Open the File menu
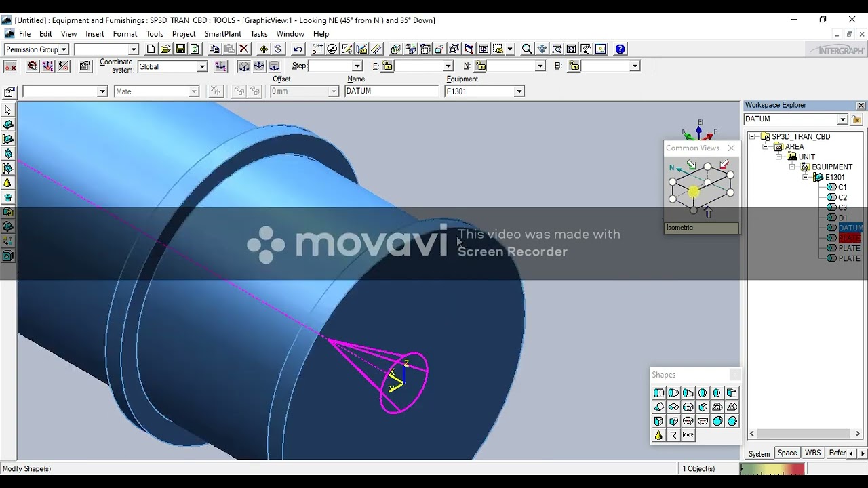This screenshot has height=488, width=868. [x=24, y=34]
